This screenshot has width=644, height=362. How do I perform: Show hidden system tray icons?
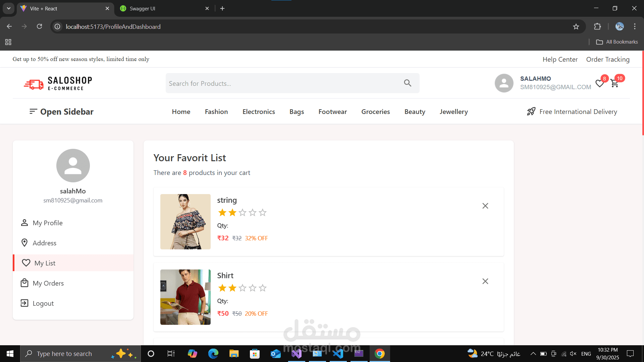[x=533, y=354]
